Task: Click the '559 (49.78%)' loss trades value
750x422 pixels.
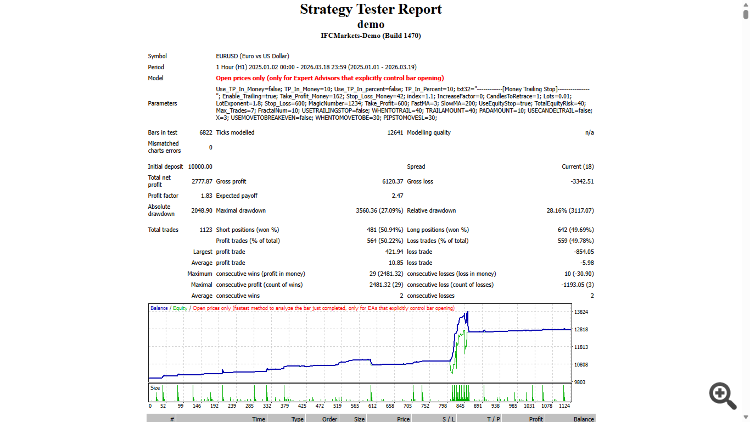Action: coord(576,241)
